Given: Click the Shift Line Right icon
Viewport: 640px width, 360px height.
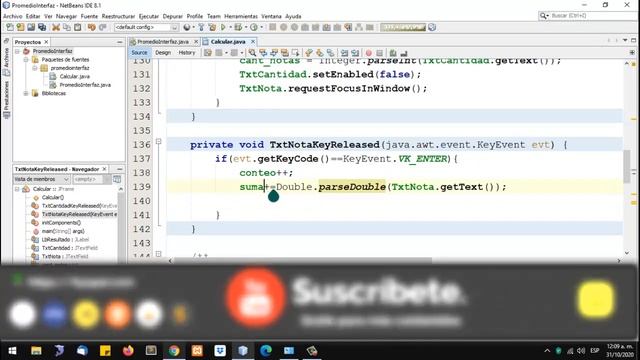Looking at the screenshot, I should [355, 53].
